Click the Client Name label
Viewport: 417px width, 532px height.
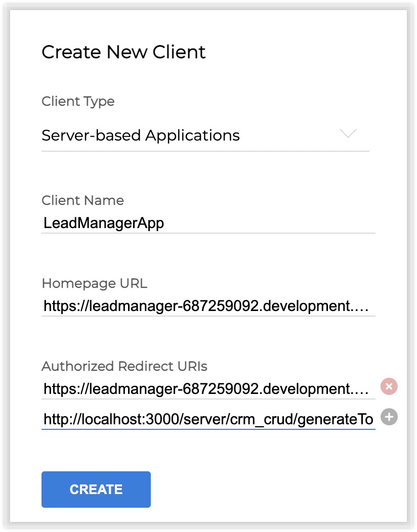(x=82, y=200)
